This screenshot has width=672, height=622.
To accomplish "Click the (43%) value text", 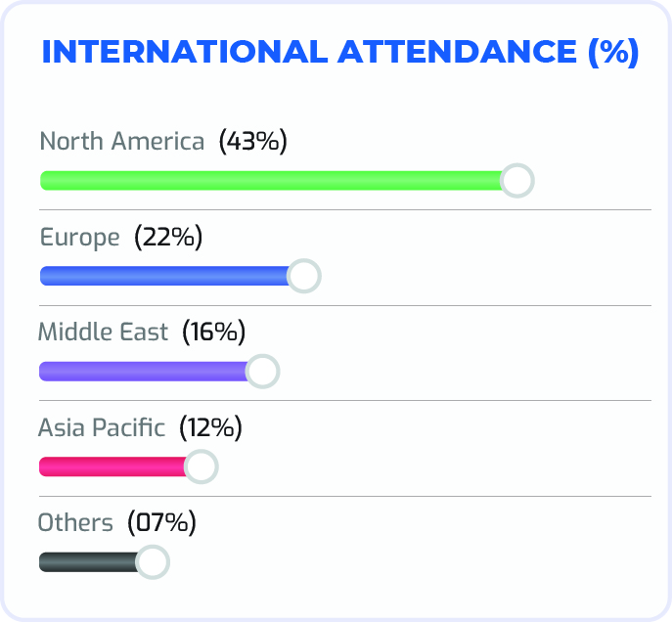I will click(x=252, y=141).
